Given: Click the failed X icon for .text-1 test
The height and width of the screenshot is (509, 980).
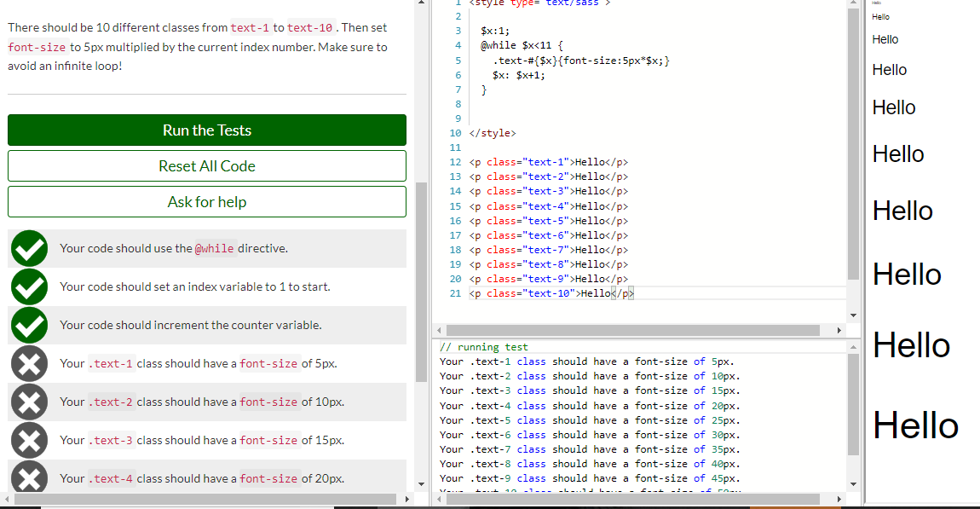Looking at the screenshot, I should click(29, 363).
